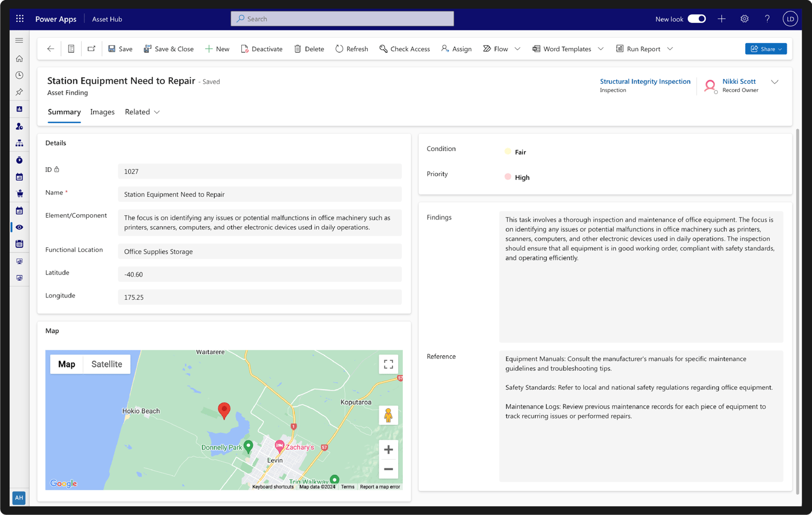This screenshot has width=812, height=515.
Task: Open the LD user account avatar
Action: tap(790, 19)
